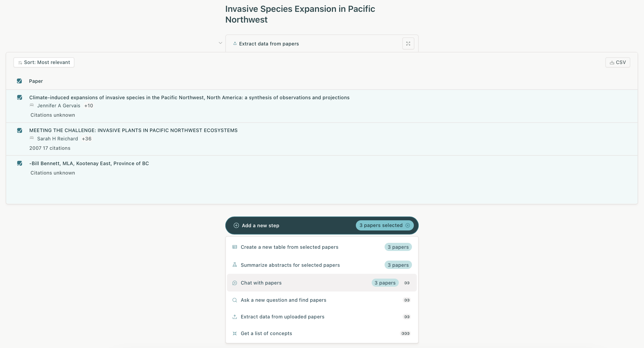Collapse the step using the chevron arrow

(220, 43)
